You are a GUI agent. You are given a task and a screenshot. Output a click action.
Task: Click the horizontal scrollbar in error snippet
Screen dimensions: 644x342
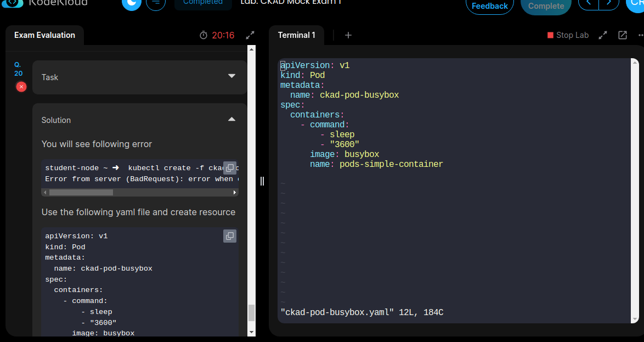tap(81, 193)
